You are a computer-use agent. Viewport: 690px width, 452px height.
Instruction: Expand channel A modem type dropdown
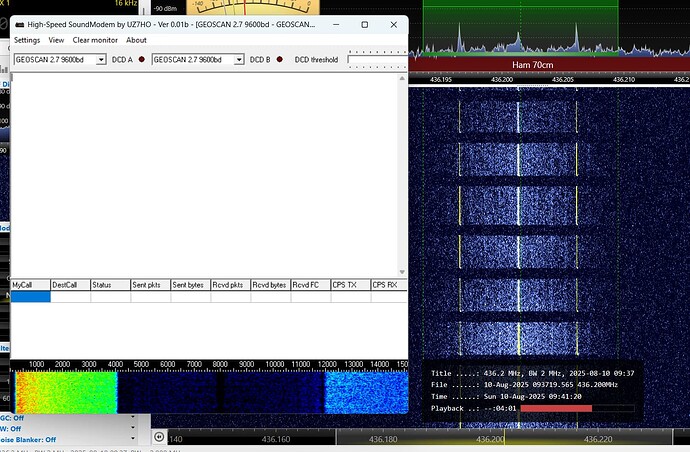click(x=101, y=60)
